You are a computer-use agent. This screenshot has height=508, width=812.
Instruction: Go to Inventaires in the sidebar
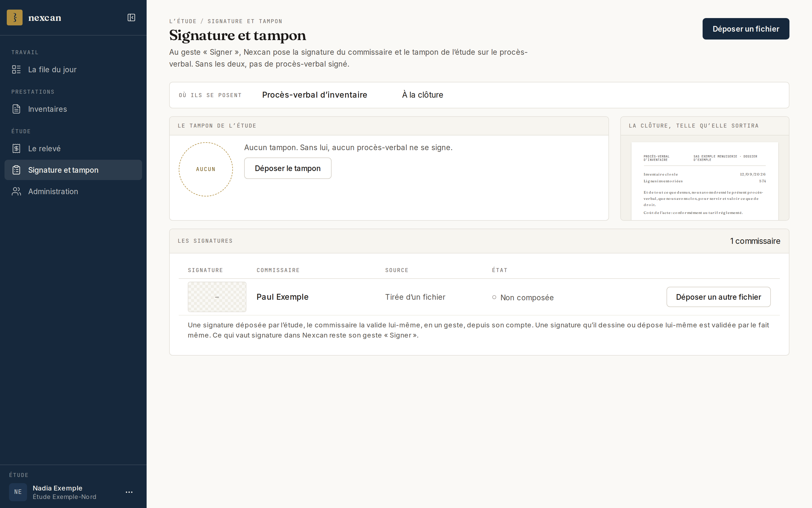point(73,109)
